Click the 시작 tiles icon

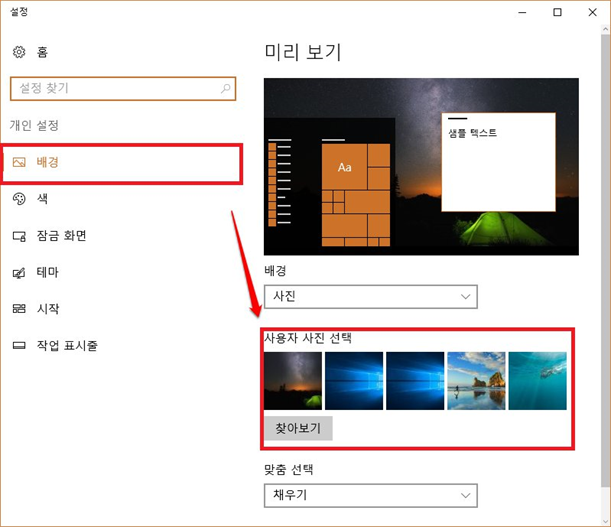pos(19,309)
